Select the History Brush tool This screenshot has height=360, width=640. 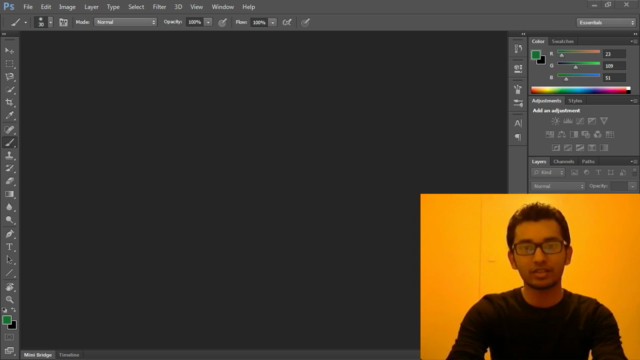pyautogui.click(x=9, y=168)
